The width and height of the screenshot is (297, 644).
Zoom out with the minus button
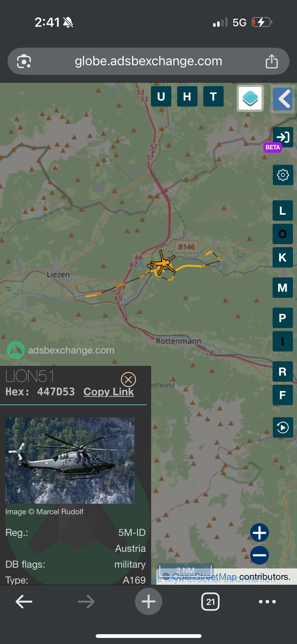pyautogui.click(x=259, y=555)
